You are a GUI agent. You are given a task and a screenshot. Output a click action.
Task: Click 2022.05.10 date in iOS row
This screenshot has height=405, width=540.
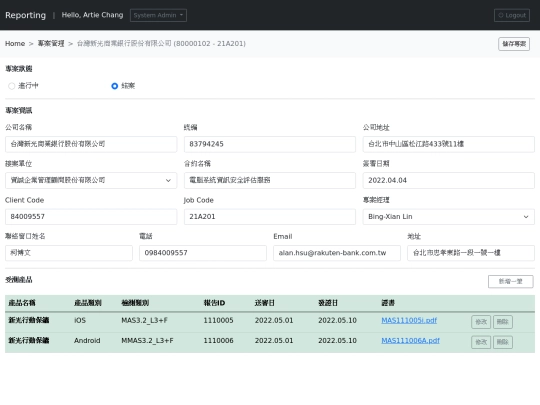tap(337, 320)
